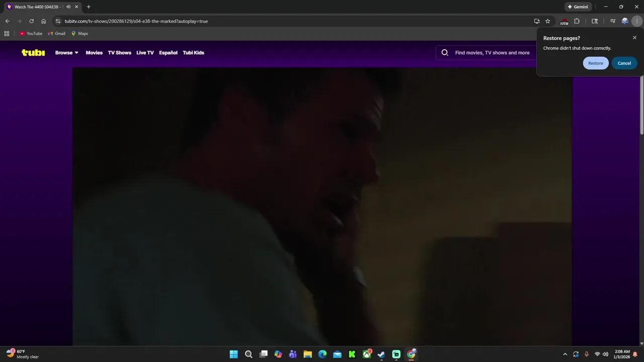The height and width of the screenshot is (362, 644).
Task: Open Gmail bookmark
Action: (56, 34)
